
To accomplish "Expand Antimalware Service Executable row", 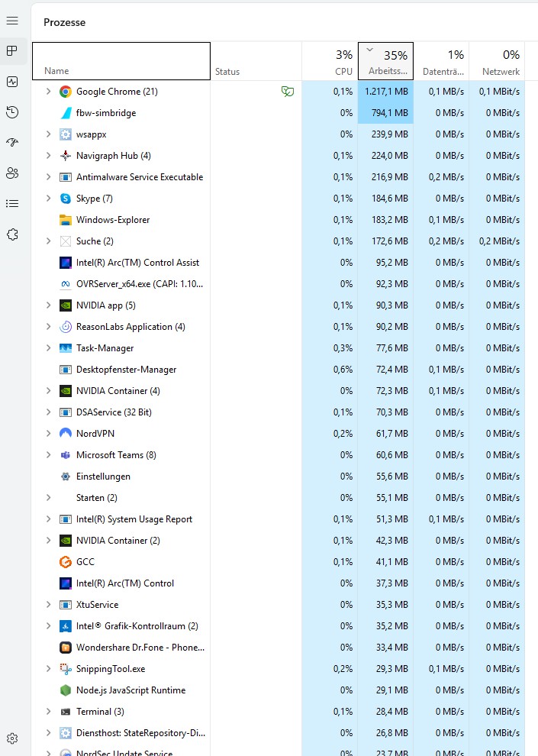I will pos(48,177).
